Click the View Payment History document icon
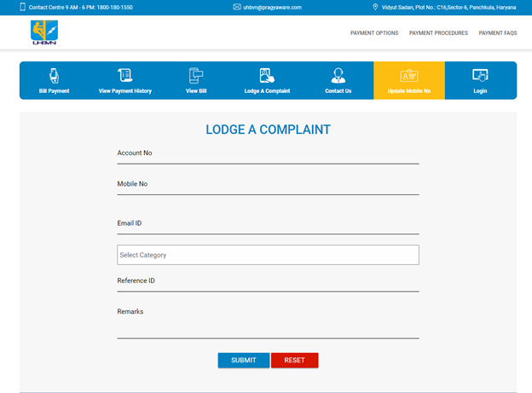 click(125, 75)
